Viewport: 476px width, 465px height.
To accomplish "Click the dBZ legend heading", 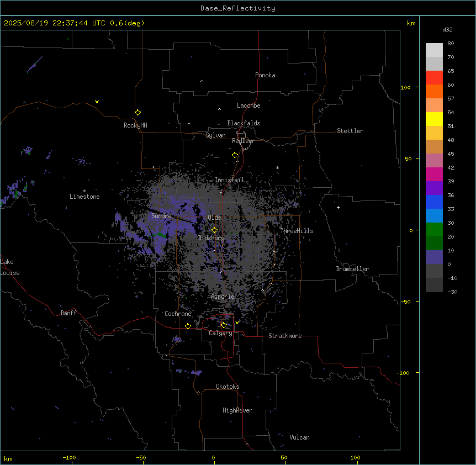I will [x=447, y=29].
